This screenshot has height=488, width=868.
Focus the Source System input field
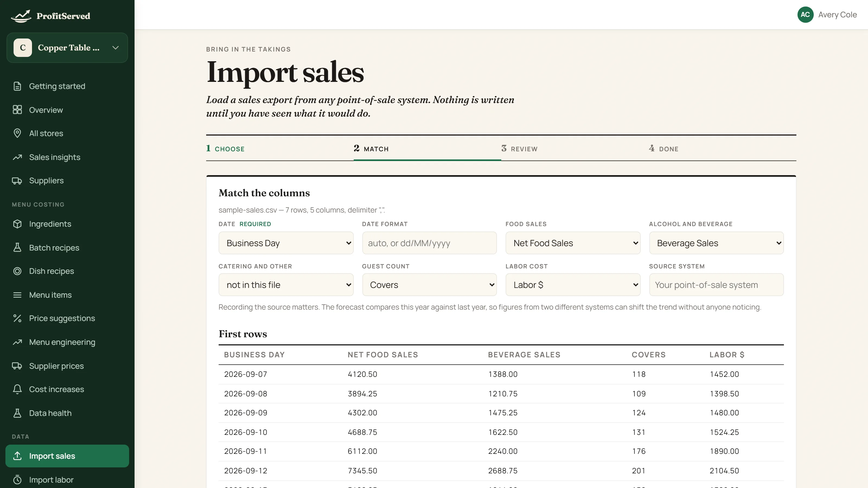(x=716, y=285)
